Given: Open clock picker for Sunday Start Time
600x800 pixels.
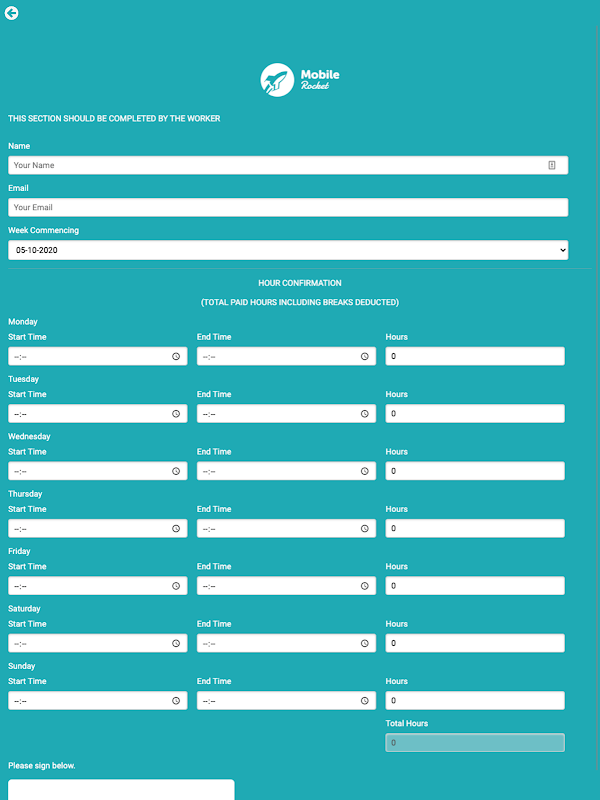Looking at the screenshot, I should pos(176,701).
